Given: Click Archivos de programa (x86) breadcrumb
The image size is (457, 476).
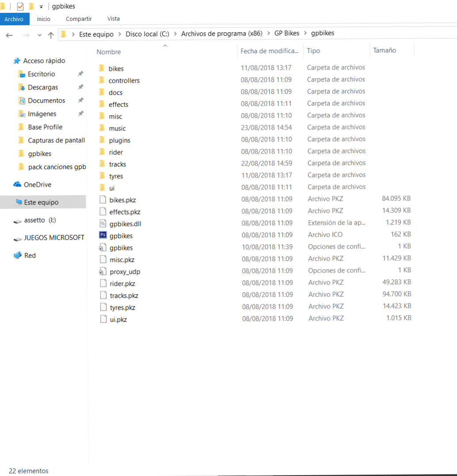Looking at the screenshot, I should click(x=222, y=33).
